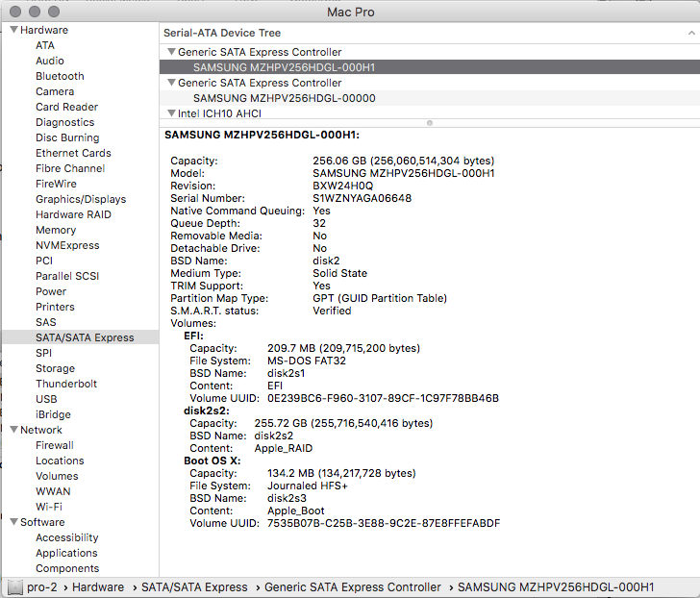Collapse the Hardware section triangle
Screen dimensions: 700x598
point(13,30)
